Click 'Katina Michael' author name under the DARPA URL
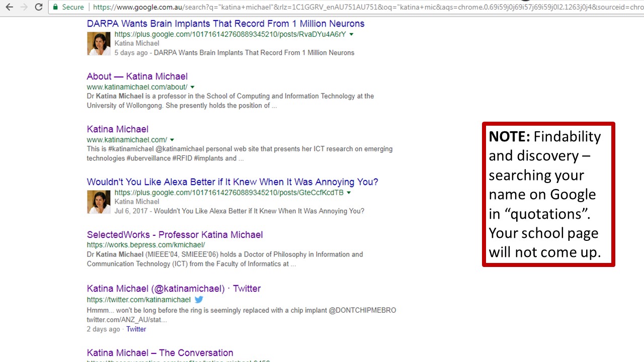 137,43
